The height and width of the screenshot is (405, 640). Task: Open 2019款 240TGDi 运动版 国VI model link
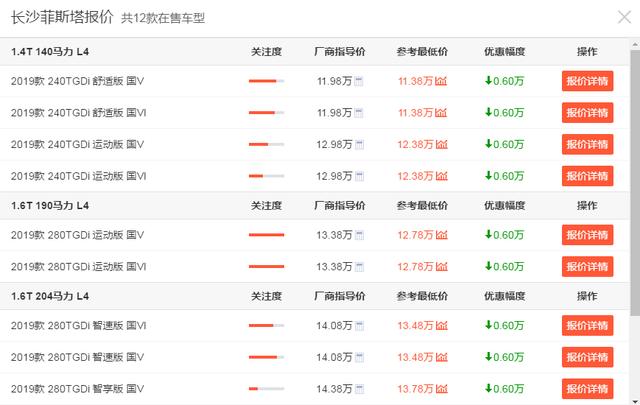(x=79, y=176)
